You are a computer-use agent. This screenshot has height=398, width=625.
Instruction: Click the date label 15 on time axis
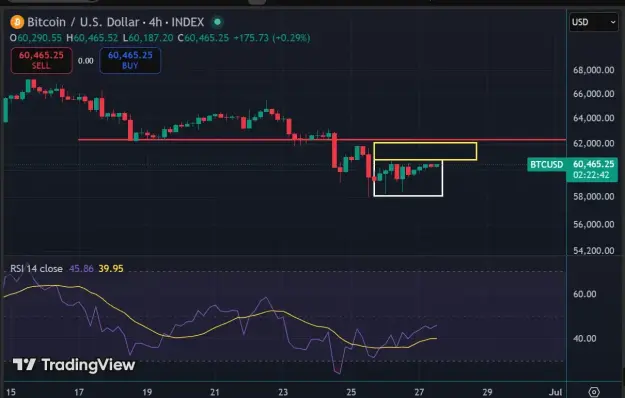pos(11,392)
